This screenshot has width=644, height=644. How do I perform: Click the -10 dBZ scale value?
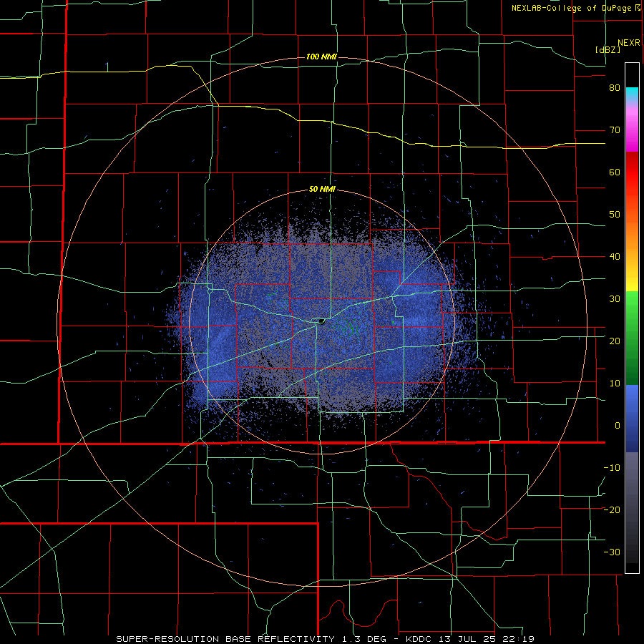(612, 468)
